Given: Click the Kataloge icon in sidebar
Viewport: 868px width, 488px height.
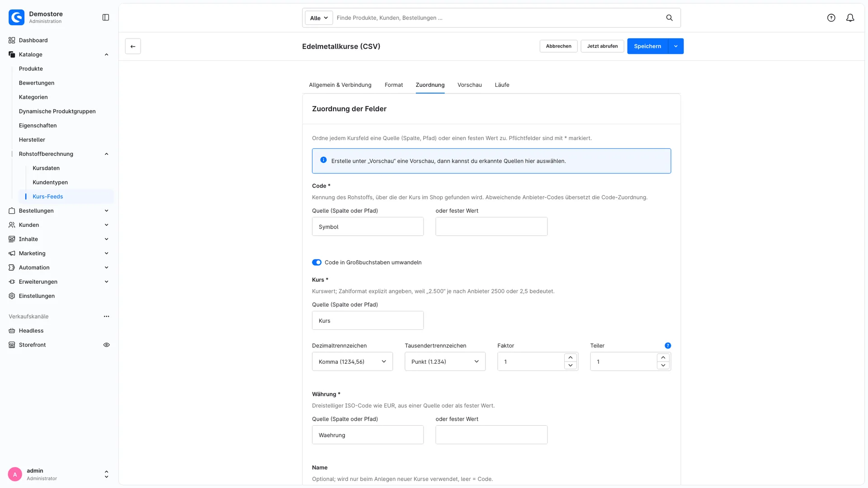Looking at the screenshot, I should point(12,54).
